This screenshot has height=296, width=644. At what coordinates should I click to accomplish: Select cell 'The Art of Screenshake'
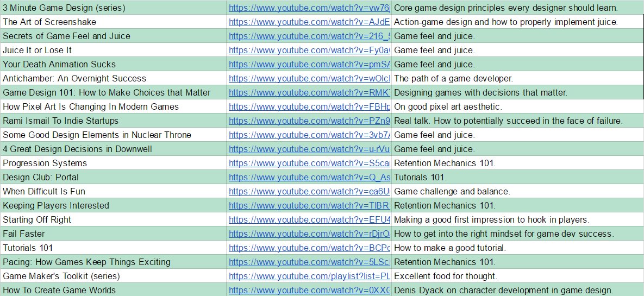pyautogui.click(x=113, y=22)
